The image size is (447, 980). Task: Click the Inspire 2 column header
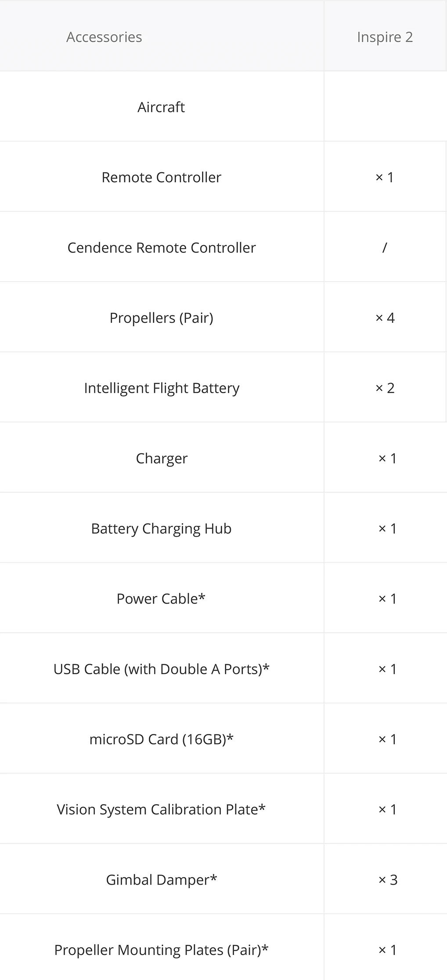tap(385, 37)
